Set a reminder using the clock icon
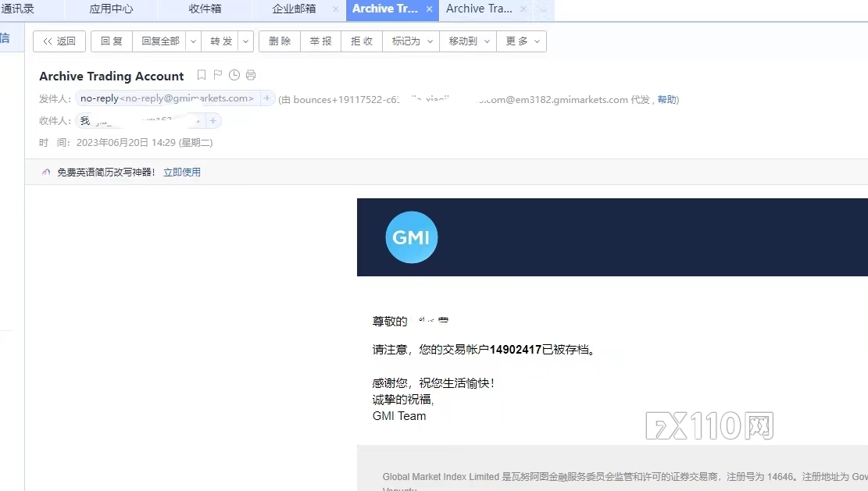 (234, 75)
